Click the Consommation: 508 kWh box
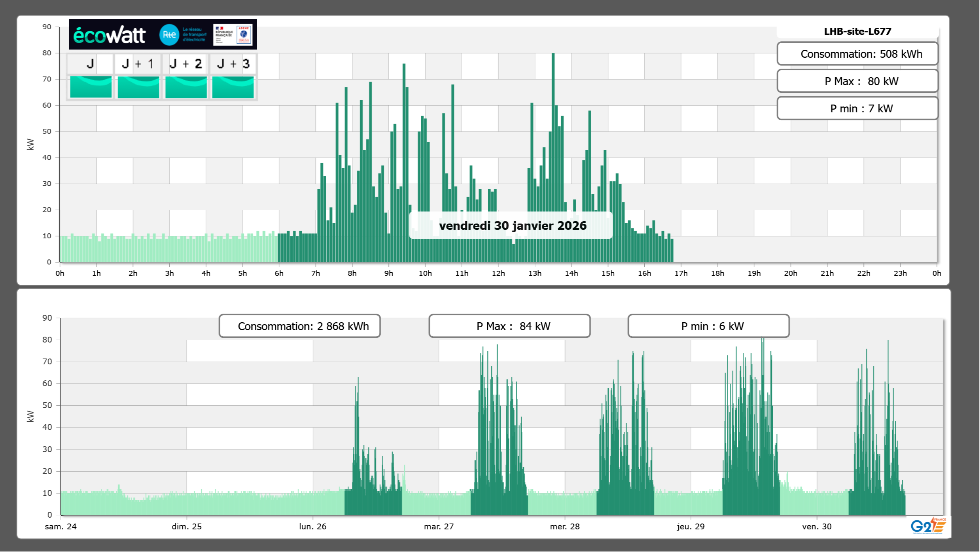Image resolution: width=980 pixels, height=552 pixels. coord(857,54)
